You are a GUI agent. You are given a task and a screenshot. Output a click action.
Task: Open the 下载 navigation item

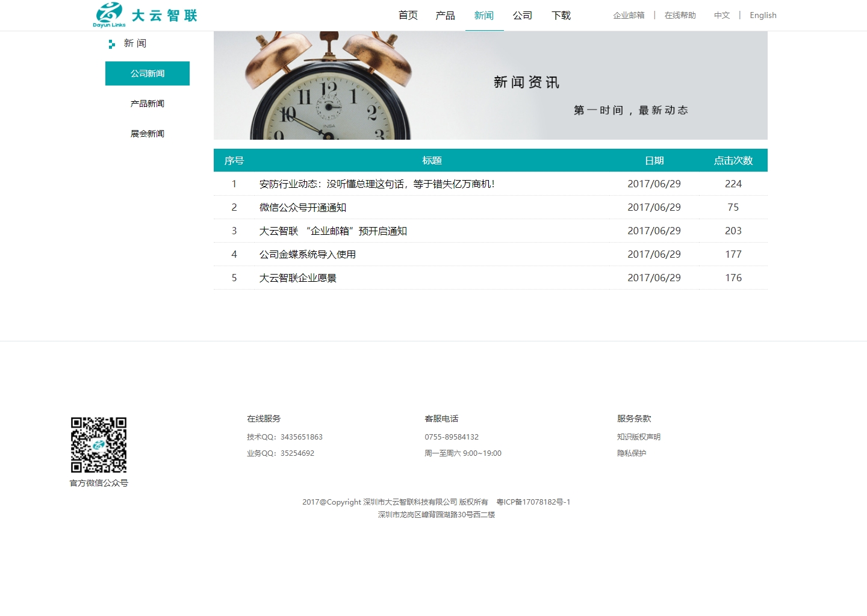[561, 16]
